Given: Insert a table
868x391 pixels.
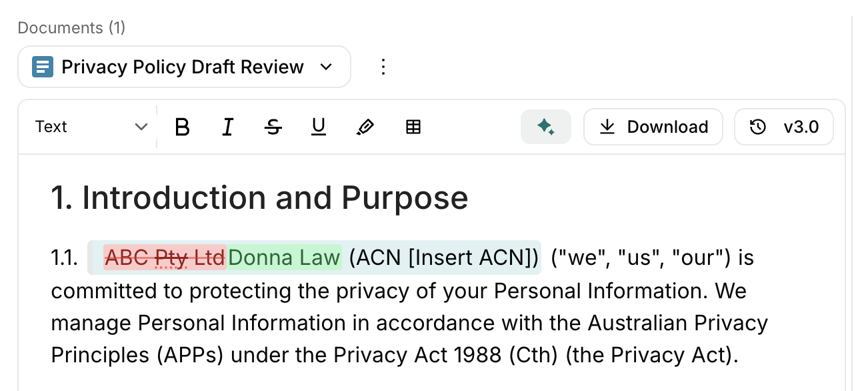Looking at the screenshot, I should pos(413,127).
